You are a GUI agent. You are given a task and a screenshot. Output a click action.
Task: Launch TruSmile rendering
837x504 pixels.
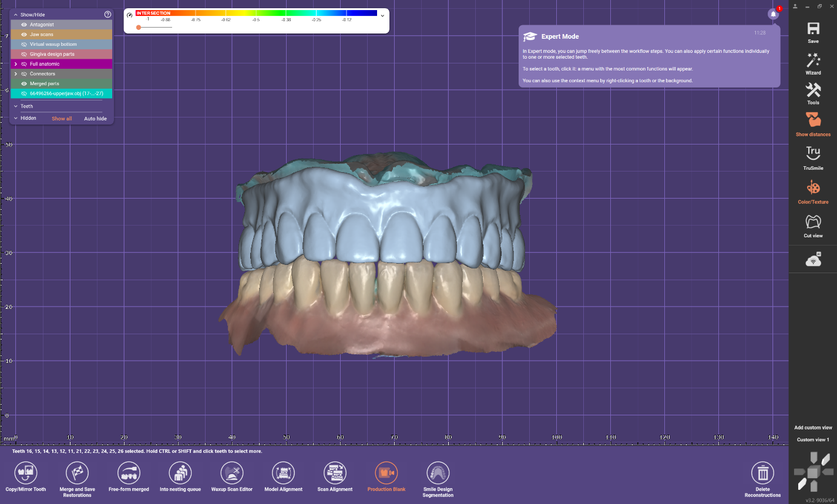point(813,157)
